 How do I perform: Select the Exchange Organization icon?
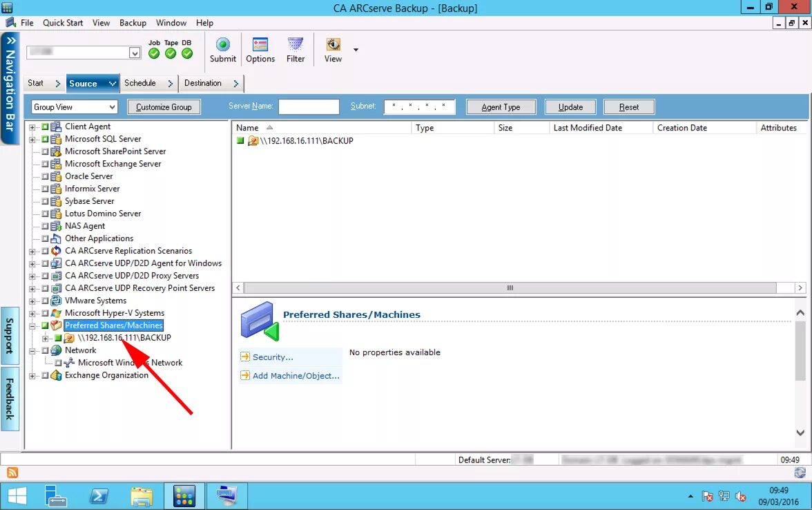pos(56,375)
